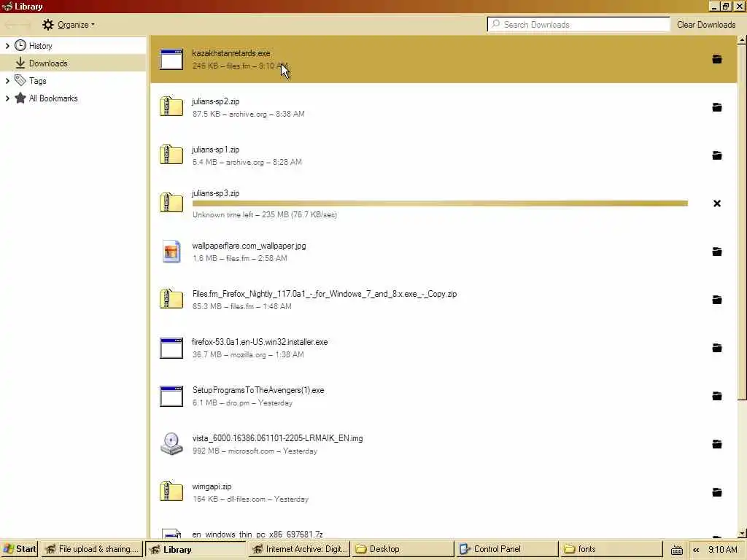Screen dimensions: 747x560
Task: Open containing folder for Files.fm_Firefox_Nightly zip
Action: click(716, 300)
